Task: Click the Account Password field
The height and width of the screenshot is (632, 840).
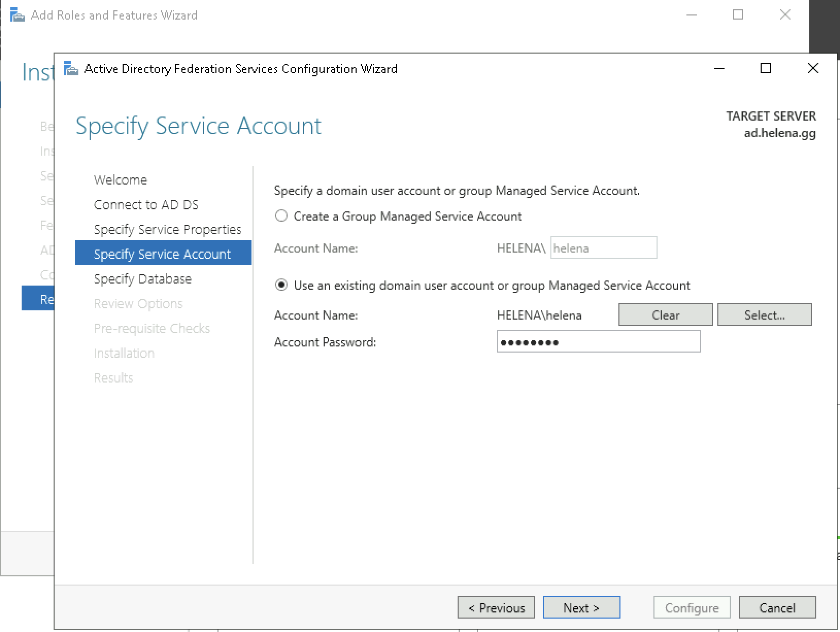Action: (x=598, y=342)
